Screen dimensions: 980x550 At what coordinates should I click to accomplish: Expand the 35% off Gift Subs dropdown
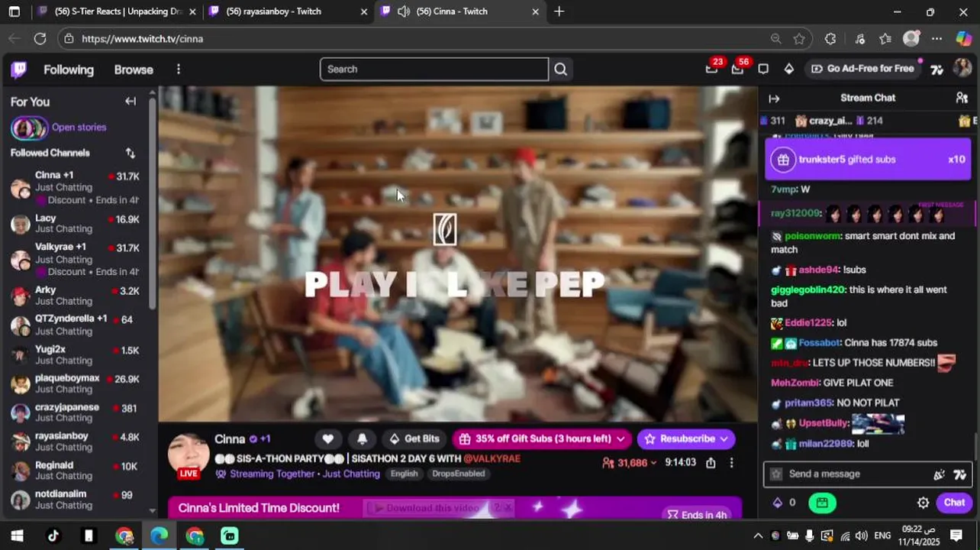click(x=621, y=439)
